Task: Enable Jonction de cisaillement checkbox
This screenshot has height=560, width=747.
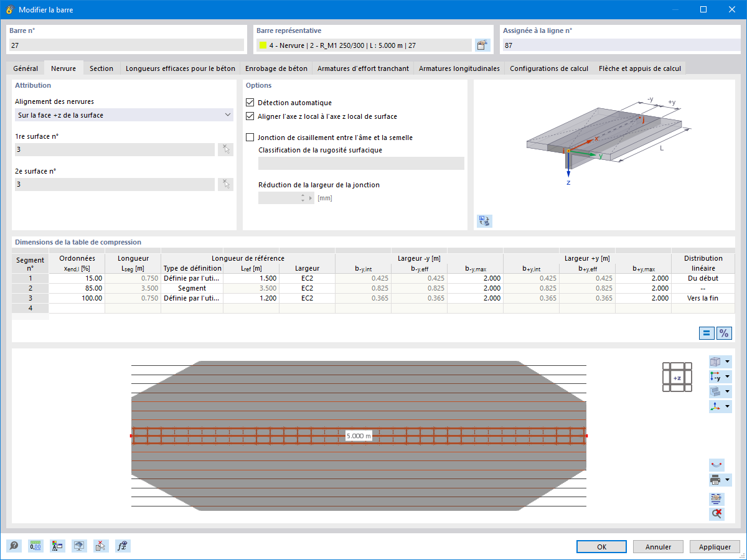Action: coord(250,138)
